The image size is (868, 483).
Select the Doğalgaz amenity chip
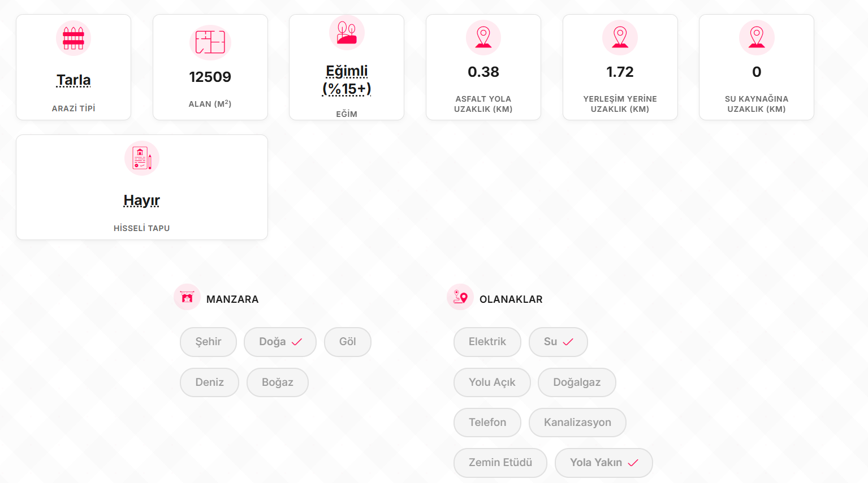pyautogui.click(x=577, y=382)
